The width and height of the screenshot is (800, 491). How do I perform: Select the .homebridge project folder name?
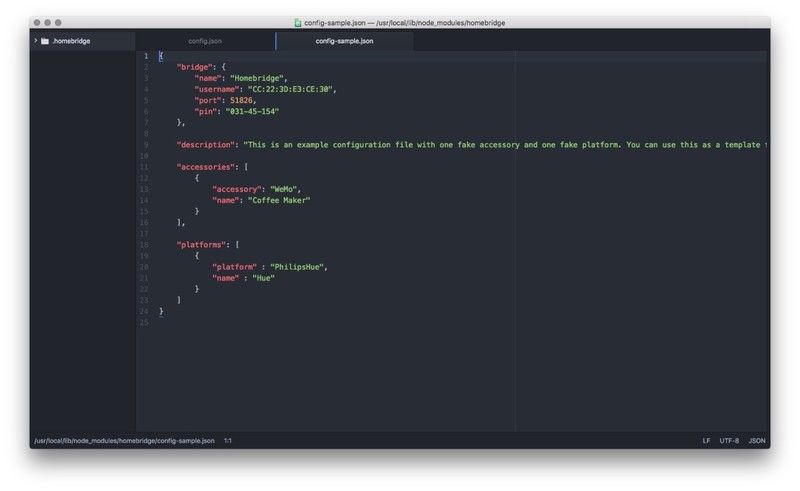pos(71,41)
